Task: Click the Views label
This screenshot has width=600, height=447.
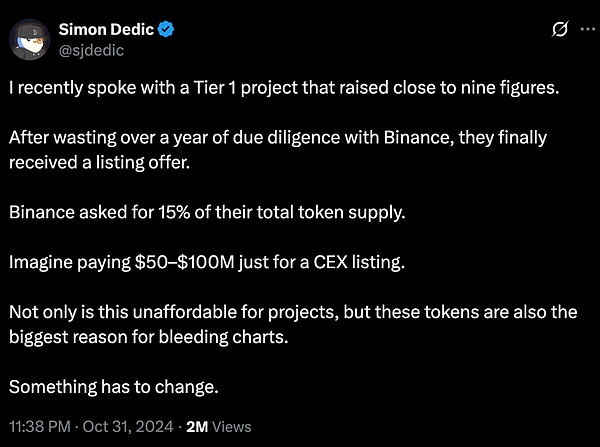Action: coord(232,426)
